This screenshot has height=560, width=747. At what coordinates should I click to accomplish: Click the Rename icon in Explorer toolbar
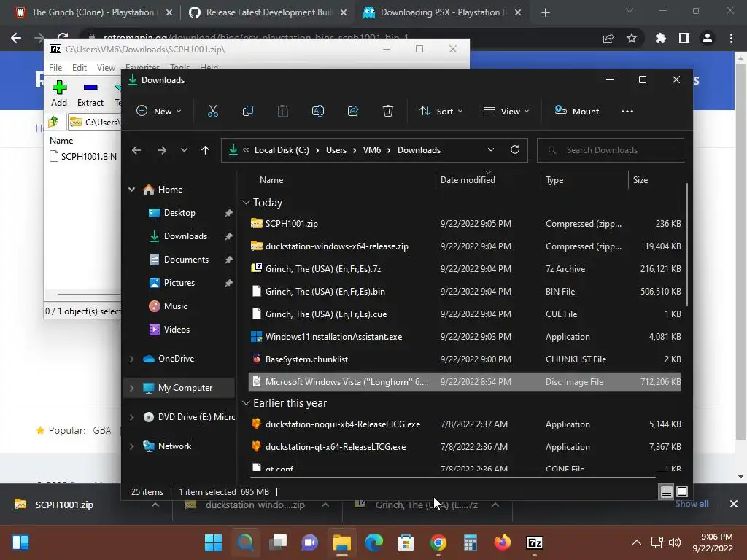click(x=318, y=111)
